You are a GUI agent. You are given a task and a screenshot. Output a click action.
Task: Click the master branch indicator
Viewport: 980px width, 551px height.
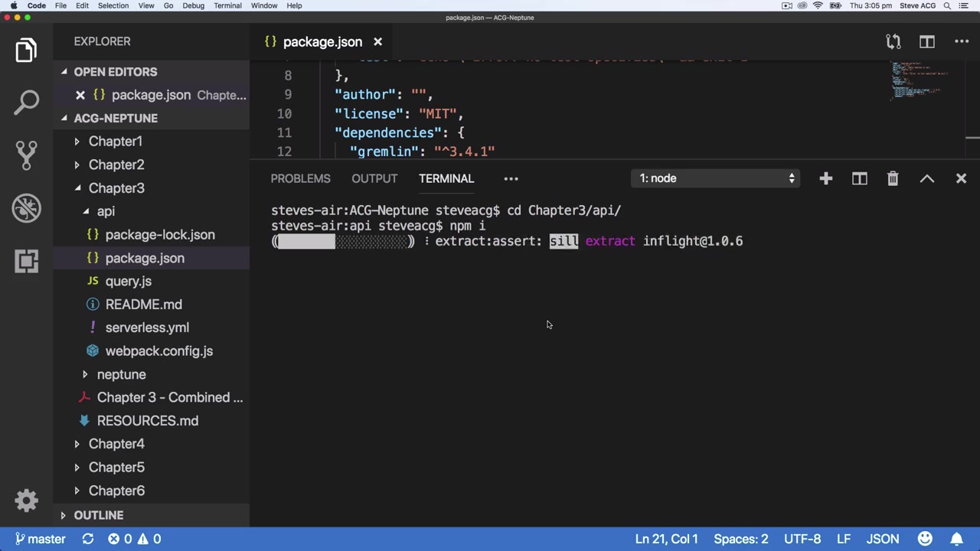[41, 539]
